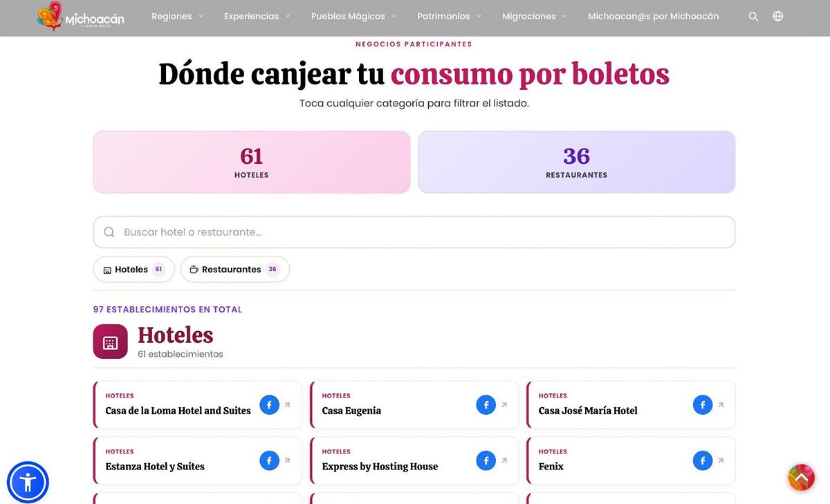Viewport: 830px width, 504px height.
Task: Toggle the Restaurantes 36 filter chip
Action: point(235,270)
